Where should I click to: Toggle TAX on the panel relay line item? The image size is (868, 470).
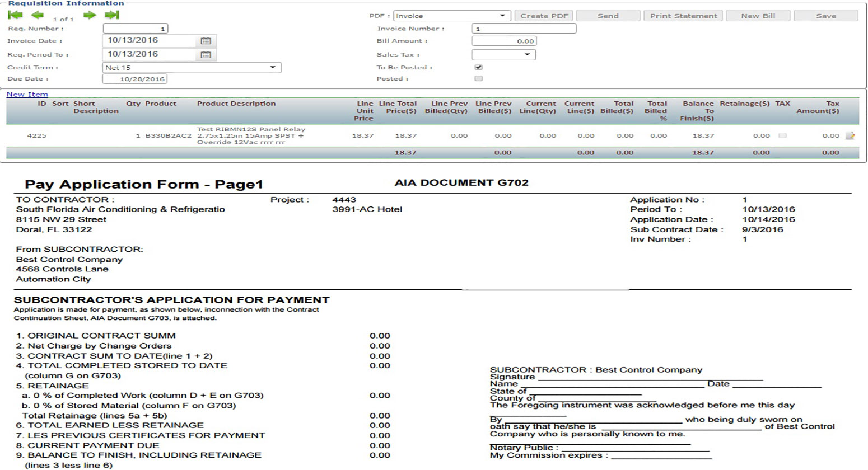click(782, 135)
